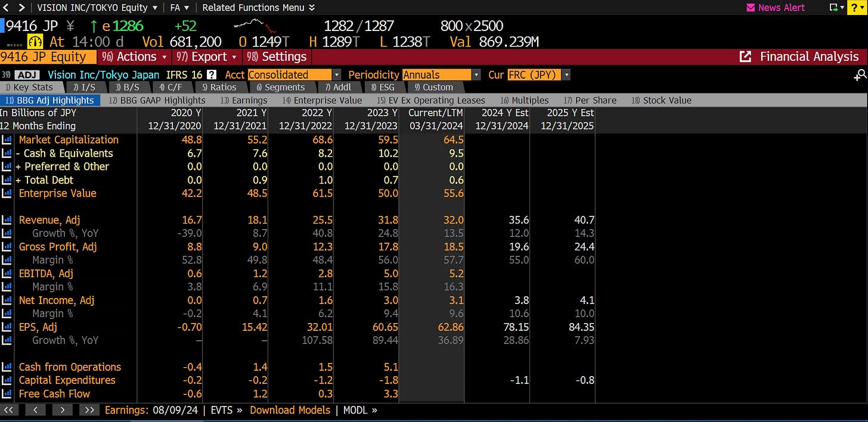The image size is (868, 422).
Task: Switch to the I/S tab
Action: [x=84, y=87]
